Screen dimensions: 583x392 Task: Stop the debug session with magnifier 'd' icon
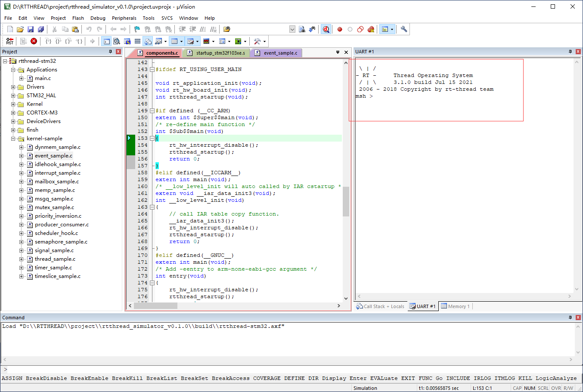click(326, 29)
